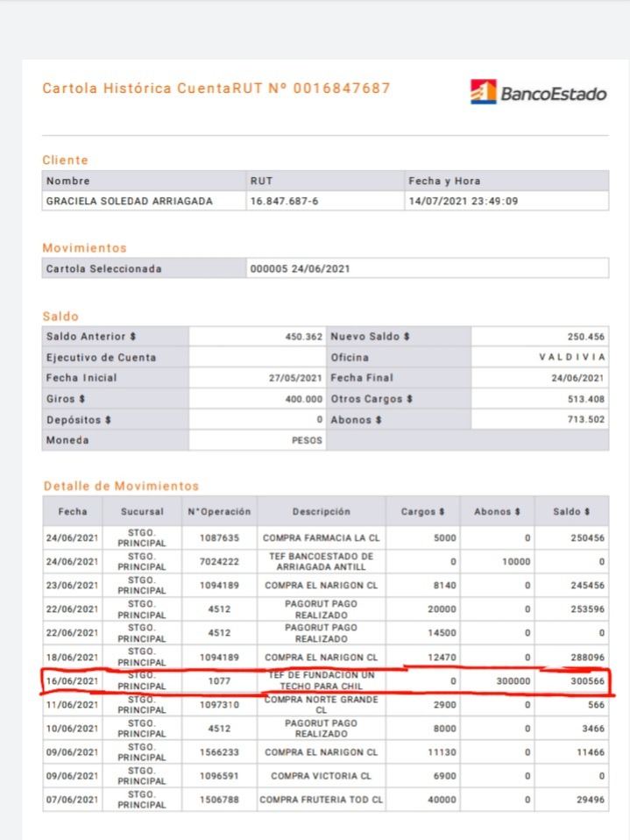Click the 'Descripción' column header
This screenshot has height=840, width=630.
tap(322, 511)
